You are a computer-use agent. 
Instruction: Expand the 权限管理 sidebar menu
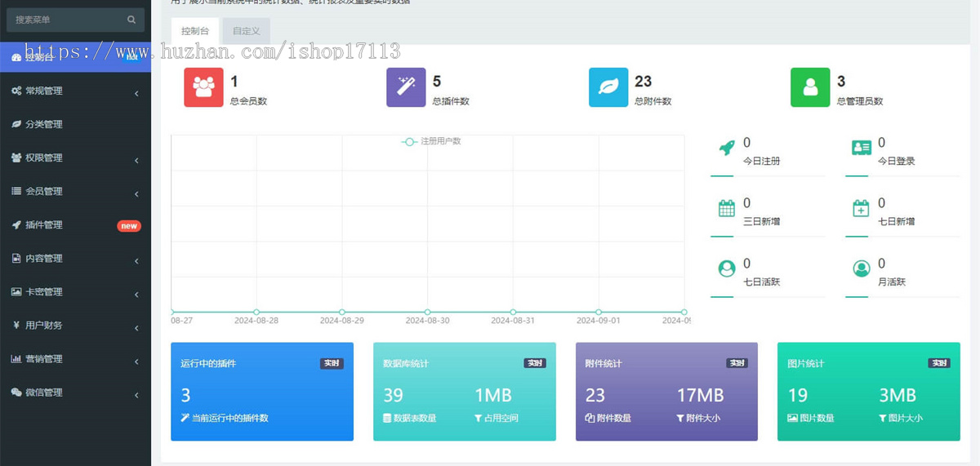[75, 158]
